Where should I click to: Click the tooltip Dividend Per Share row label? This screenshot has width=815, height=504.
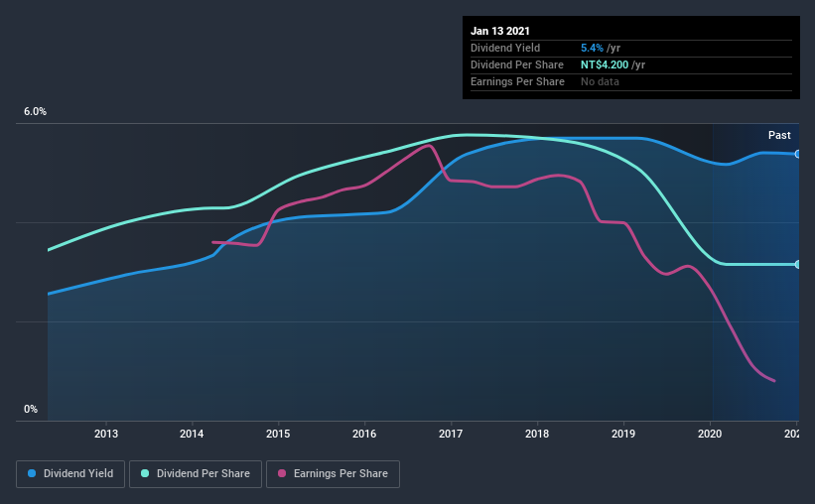[x=516, y=64]
